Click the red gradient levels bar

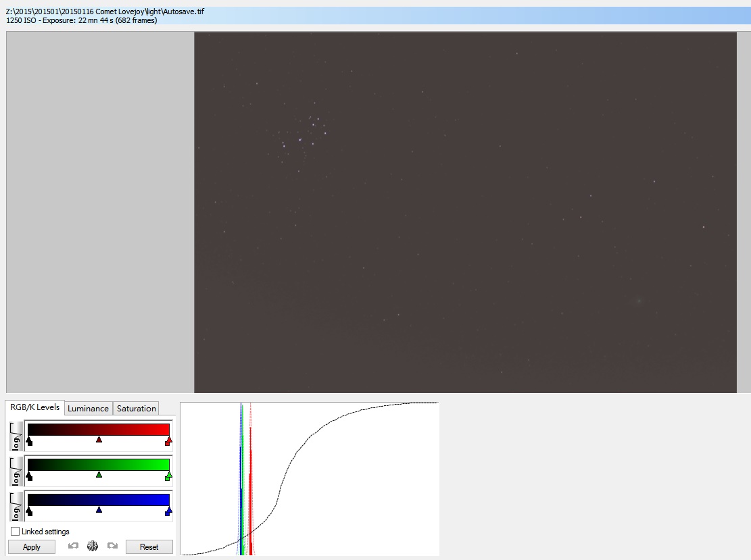pos(99,429)
